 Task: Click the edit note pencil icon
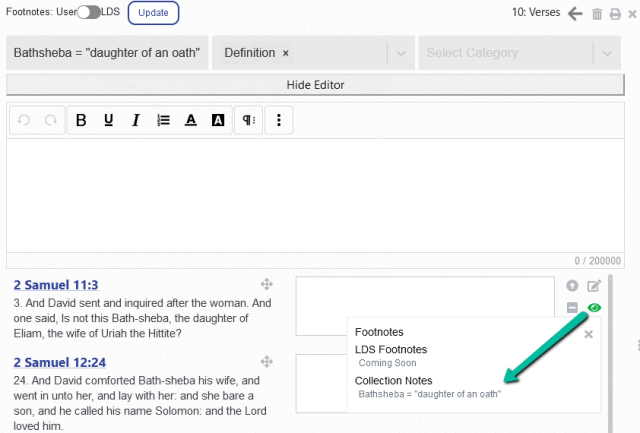click(594, 286)
